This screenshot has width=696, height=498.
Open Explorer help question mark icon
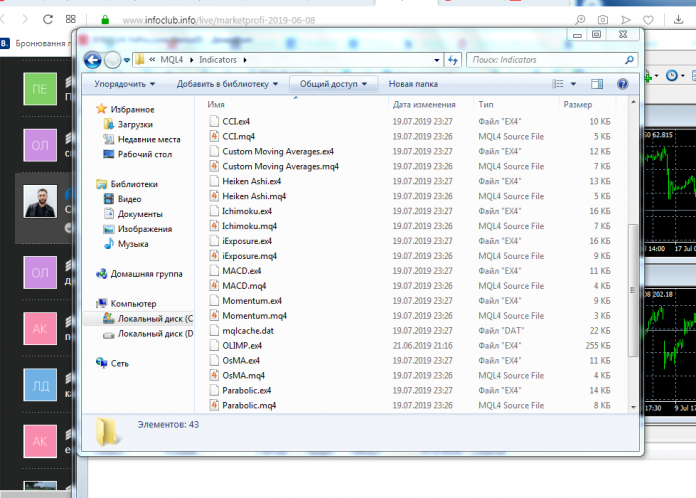622,84
